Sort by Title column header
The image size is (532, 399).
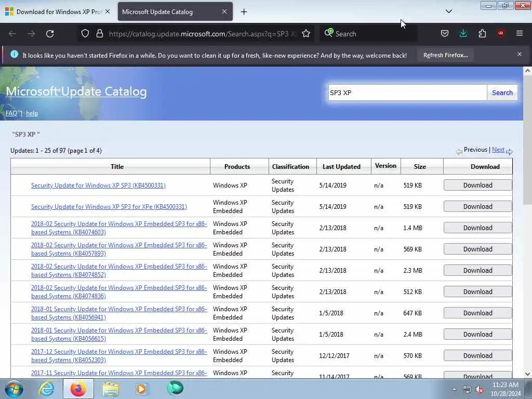(117, 167)
